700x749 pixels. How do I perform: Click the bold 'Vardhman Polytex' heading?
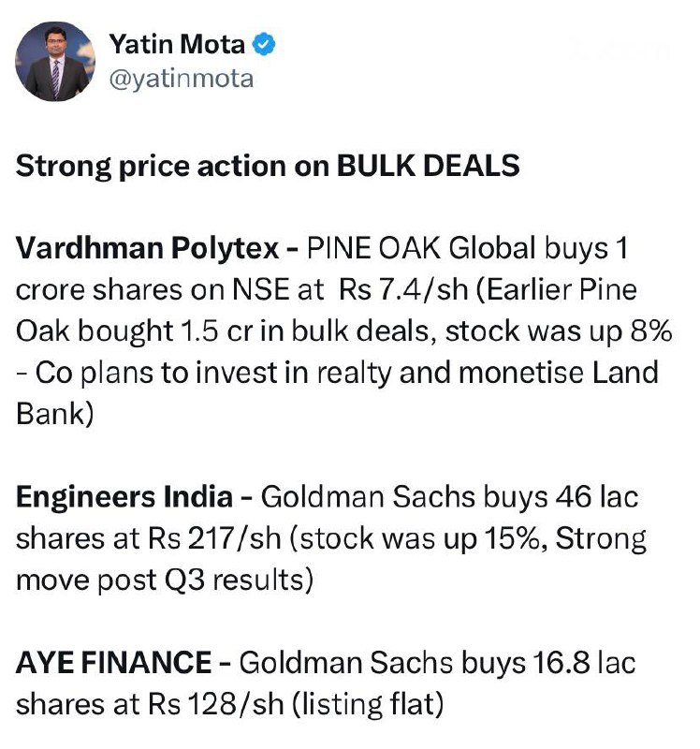(147, 248)
